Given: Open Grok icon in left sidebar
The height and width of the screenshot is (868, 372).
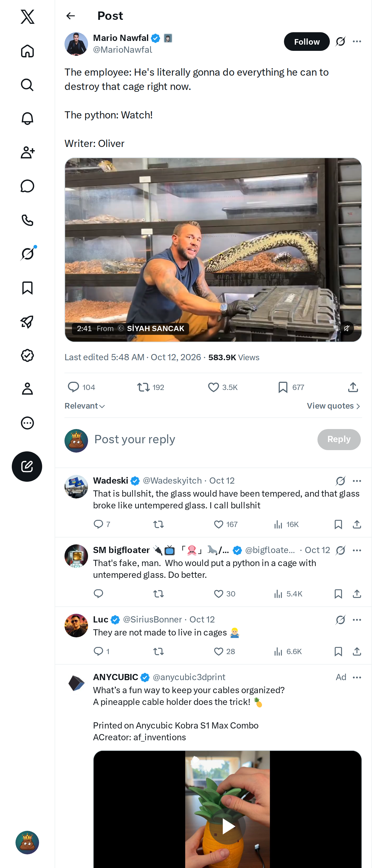Looking at the screenshot, I should coord(27,254).
